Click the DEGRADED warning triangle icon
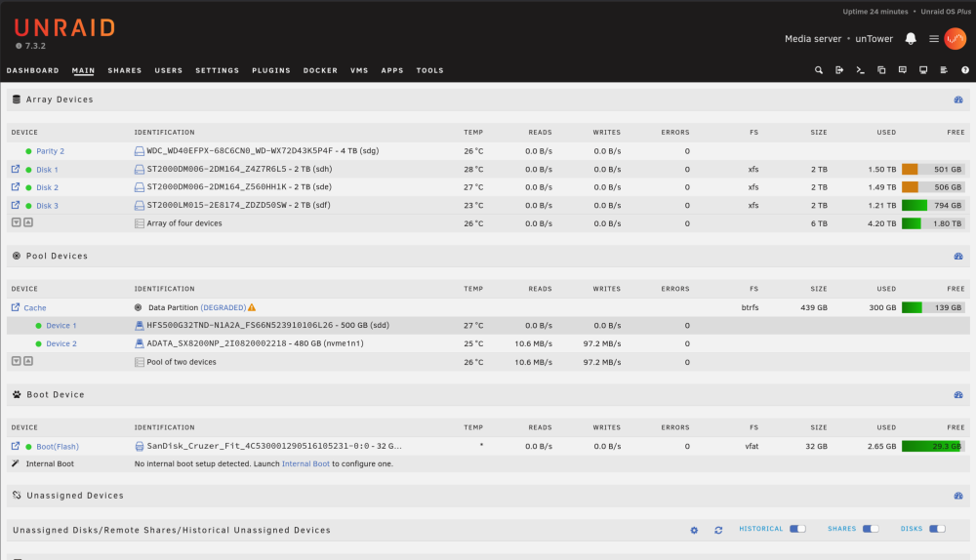 (x=252, y=307)
